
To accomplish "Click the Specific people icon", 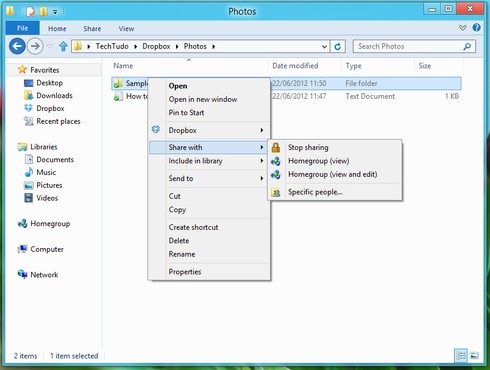I will point(276,192).
